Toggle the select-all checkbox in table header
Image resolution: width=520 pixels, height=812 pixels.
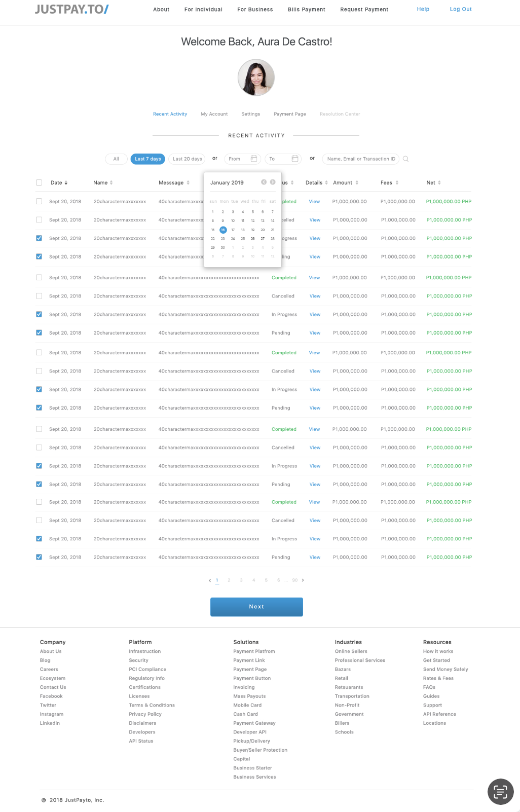point(39,182)
